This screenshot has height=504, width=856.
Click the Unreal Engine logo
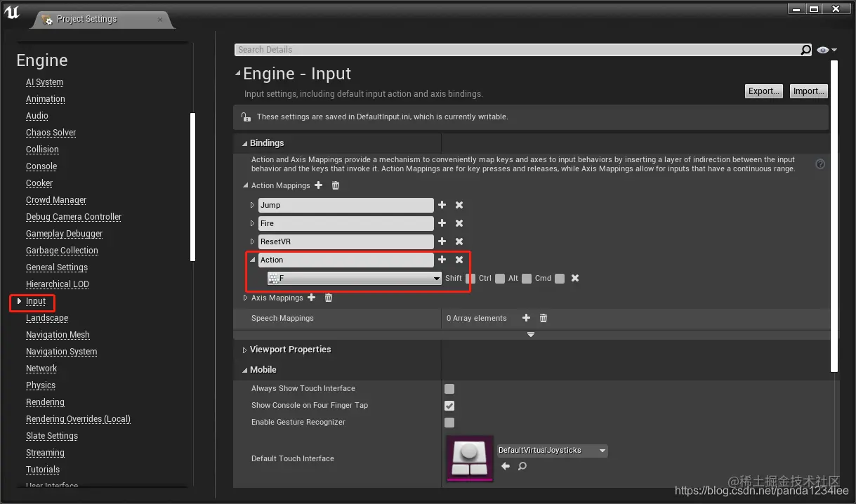[12, 13]
